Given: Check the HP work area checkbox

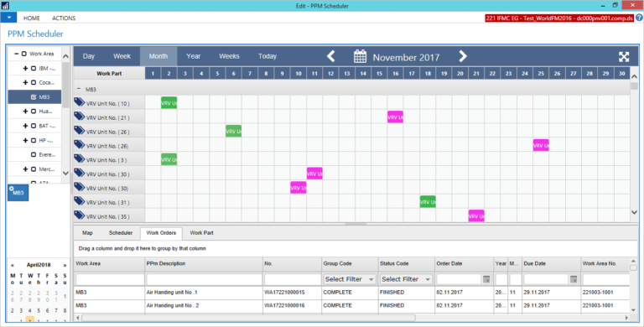Looking at the screenshot, I should (34, 141).
